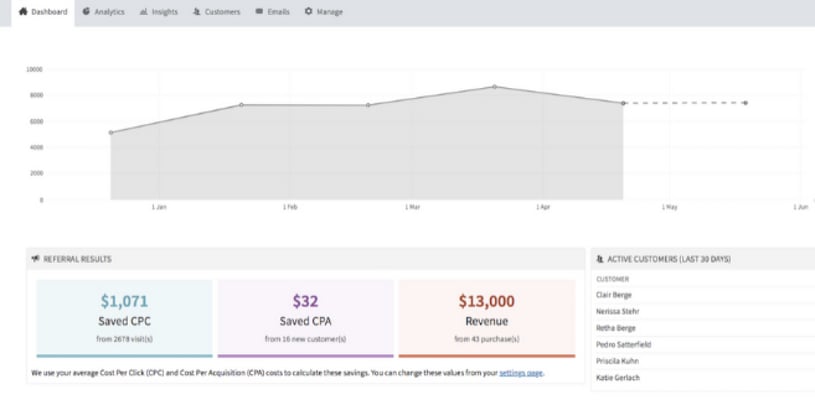
Task: Click the Referral Results megaphone icon
Action: coord(37,259)
